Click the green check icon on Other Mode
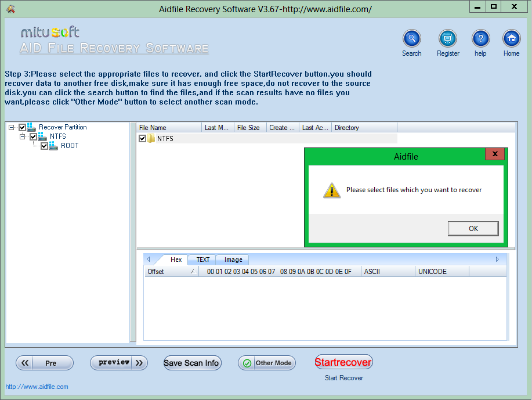 click(247, 363)
